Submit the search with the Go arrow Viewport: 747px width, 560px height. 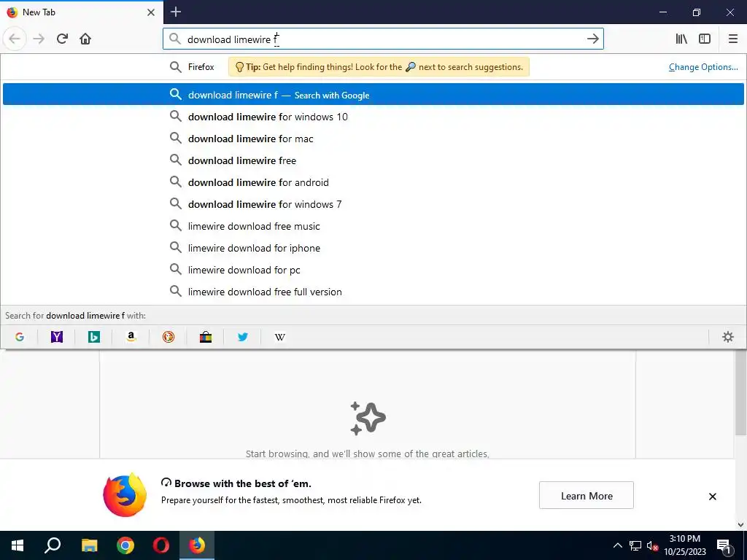(592, 39)
